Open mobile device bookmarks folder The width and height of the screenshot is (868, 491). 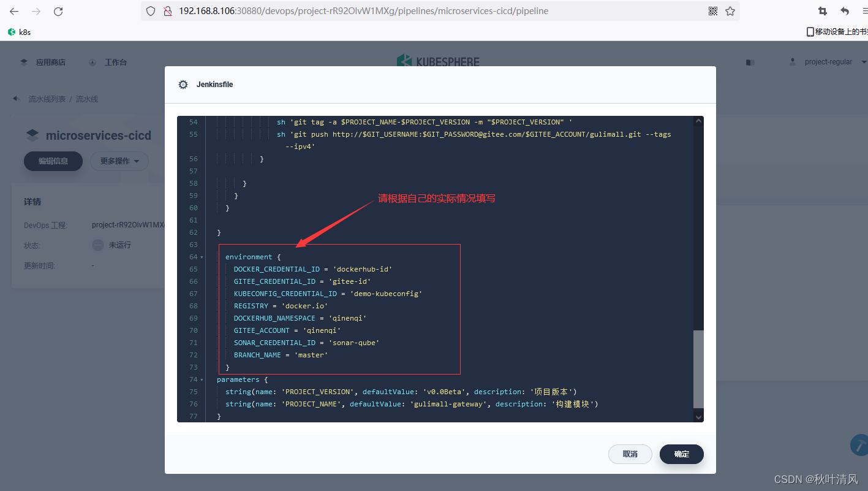click(837, 32)
